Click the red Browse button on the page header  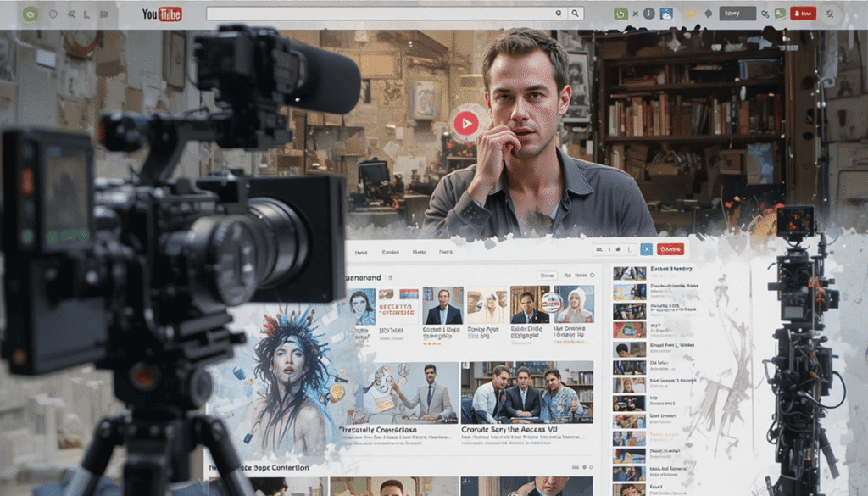pyautogui.click(x=669, y=249)
